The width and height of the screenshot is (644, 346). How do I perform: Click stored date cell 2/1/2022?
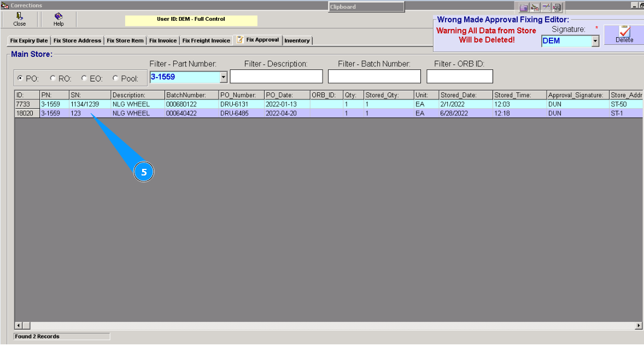466,104
